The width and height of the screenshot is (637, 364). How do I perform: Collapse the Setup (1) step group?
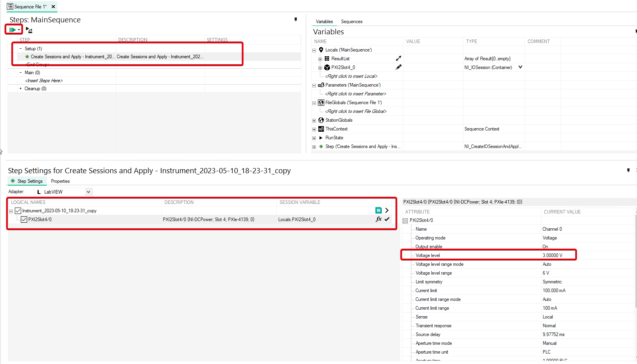21,49
